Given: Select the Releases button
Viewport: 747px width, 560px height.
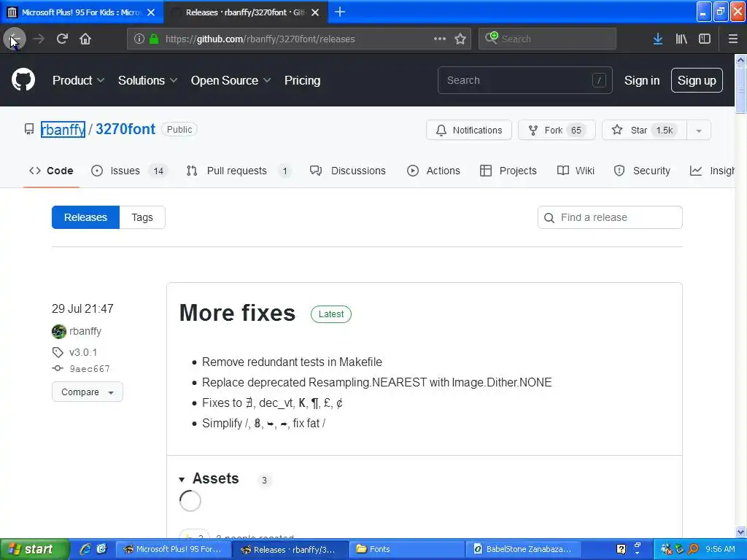Looking at the screenshot, I should tap(86, 217).
